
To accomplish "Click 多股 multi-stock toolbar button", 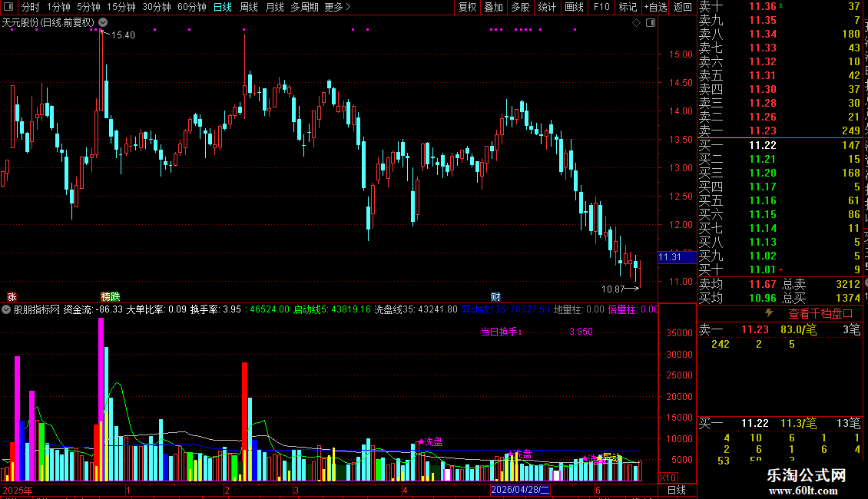I will [520, 7].
